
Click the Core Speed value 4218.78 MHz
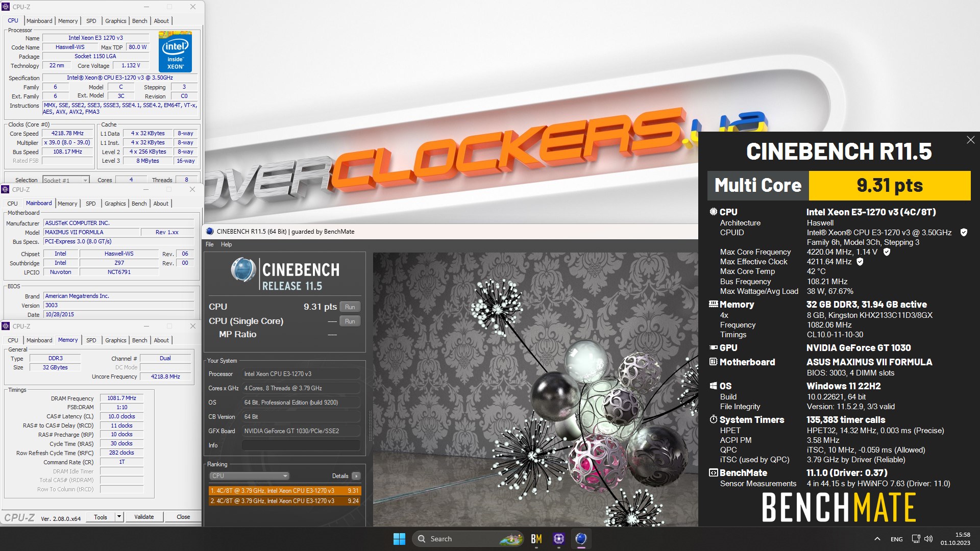67,133
